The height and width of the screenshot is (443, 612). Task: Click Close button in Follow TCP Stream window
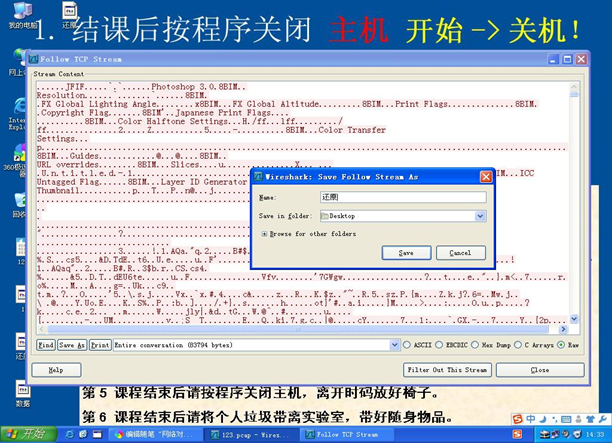[x=540, y=370]
